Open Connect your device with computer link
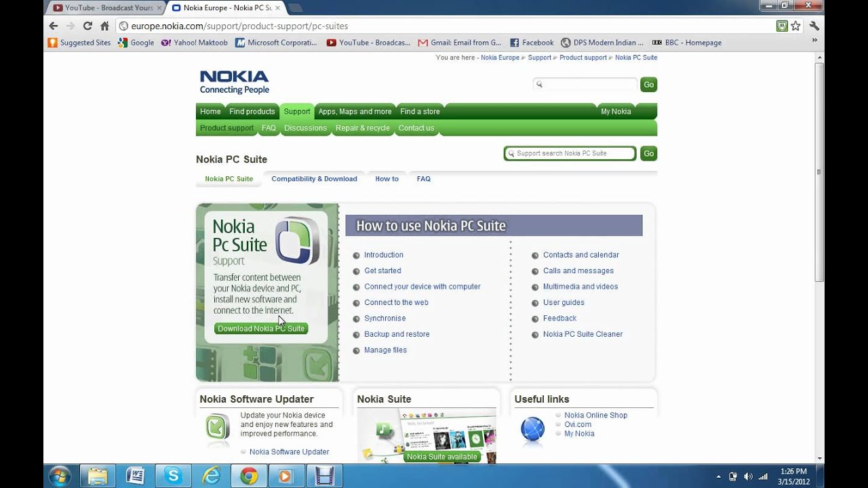The width and height of the screenshot is (868, 488). click(x=422, y=287)
